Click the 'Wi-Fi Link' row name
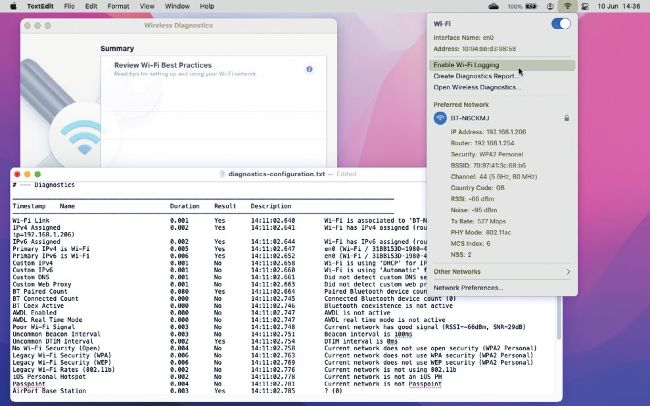This screenshot has height=406, width=650. 31,221
